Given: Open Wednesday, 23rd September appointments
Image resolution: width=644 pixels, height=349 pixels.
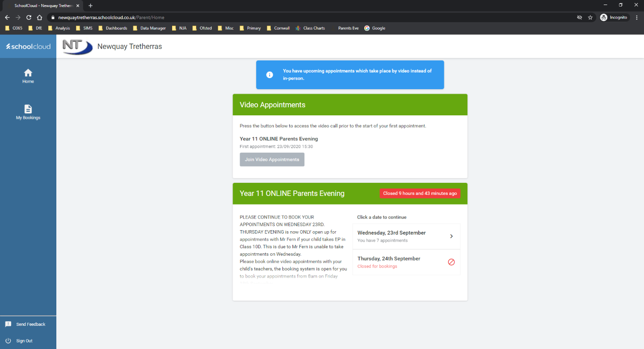Looking at the screenshot, I should (x=407, y=236).
